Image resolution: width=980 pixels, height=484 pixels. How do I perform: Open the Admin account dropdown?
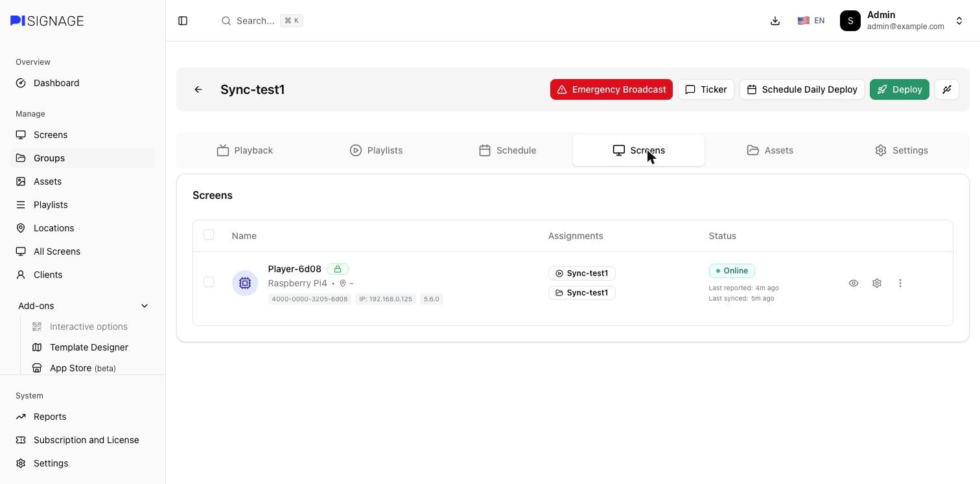click(902, 21)
